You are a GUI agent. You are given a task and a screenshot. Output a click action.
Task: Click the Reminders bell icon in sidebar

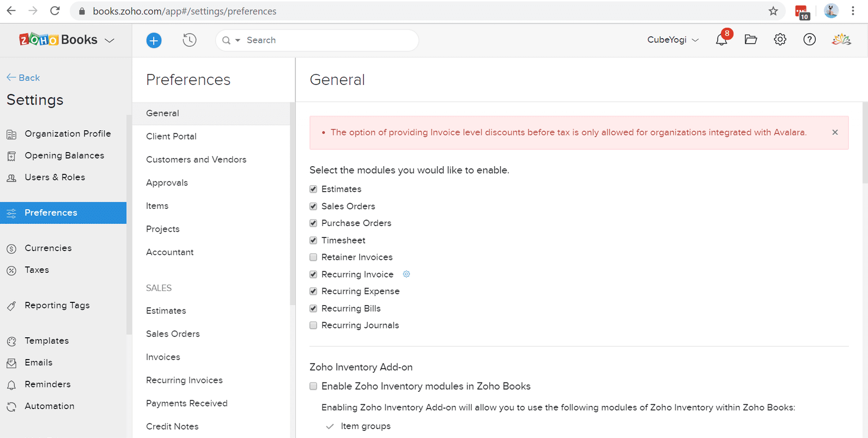point(11,385)
